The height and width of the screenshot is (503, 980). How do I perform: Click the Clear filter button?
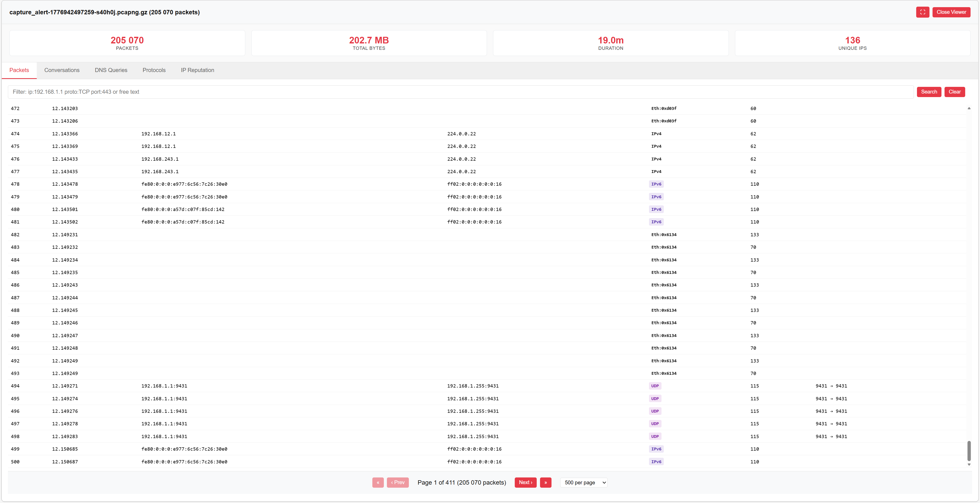[x=954, y=91]
